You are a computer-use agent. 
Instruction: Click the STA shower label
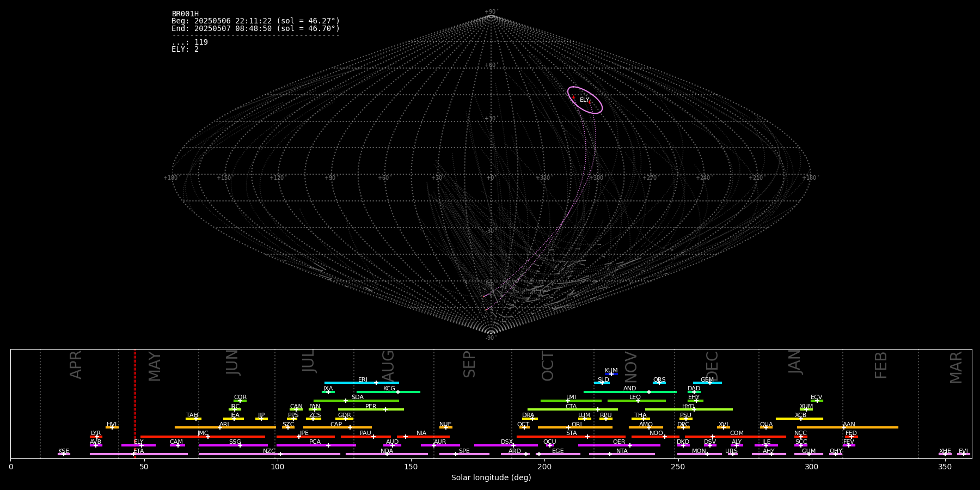click(571, 433)
